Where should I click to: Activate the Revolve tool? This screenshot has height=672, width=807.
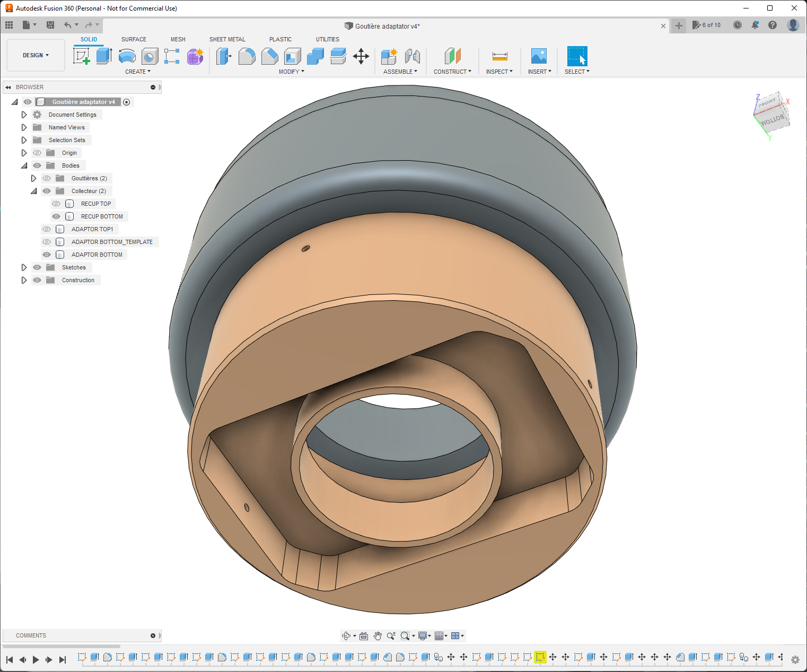pos(127,56)
